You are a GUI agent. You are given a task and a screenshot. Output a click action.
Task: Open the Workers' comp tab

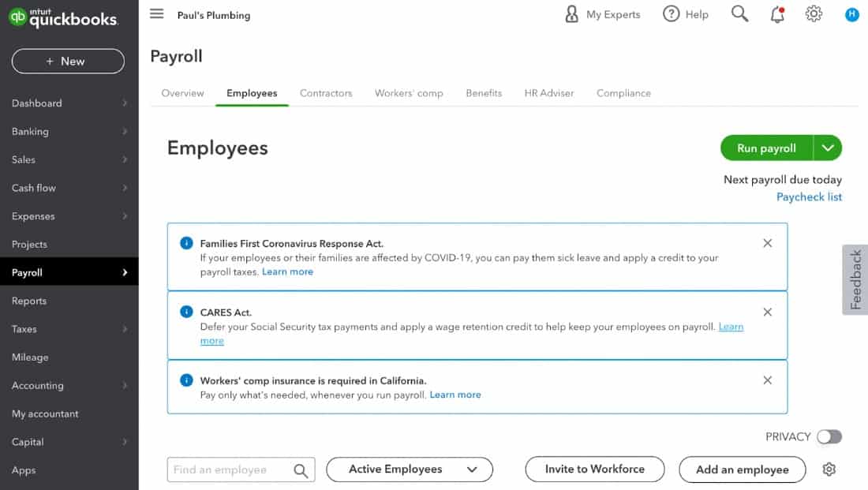tap(409, 93)
